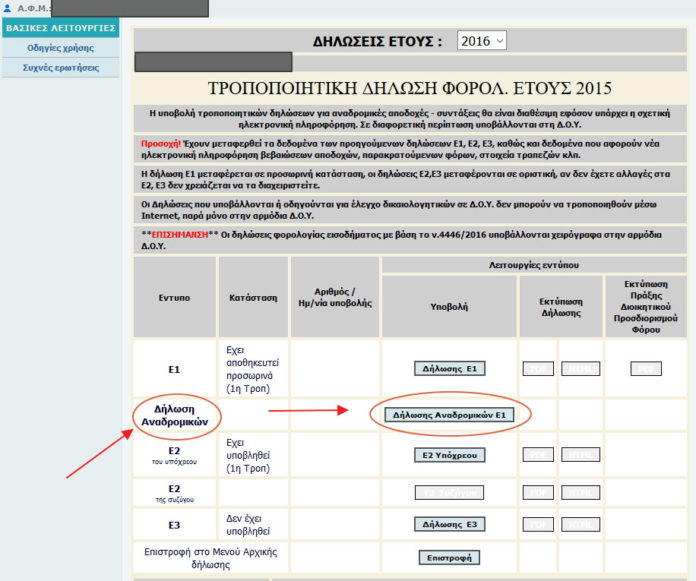Screen dimensions: 696x581
Task: Open E1 tax assessment act PDF
Action: pos(645,368)
